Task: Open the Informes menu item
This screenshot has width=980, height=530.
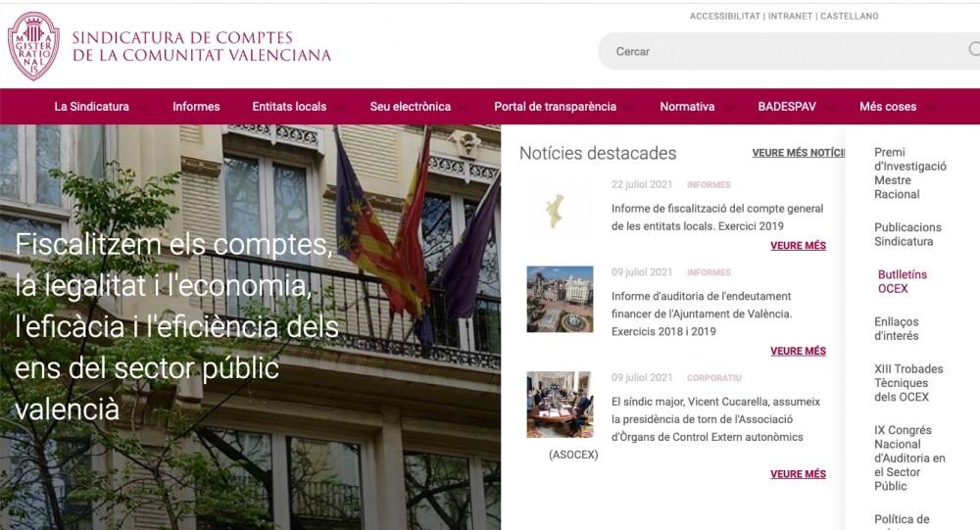Action: tap(196, 107)
